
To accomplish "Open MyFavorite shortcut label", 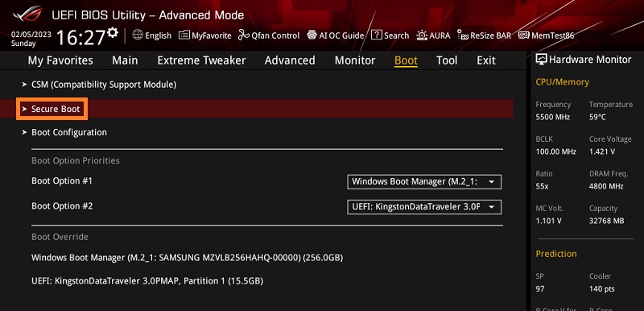I will pyautogui.click(x=212, y=35).
